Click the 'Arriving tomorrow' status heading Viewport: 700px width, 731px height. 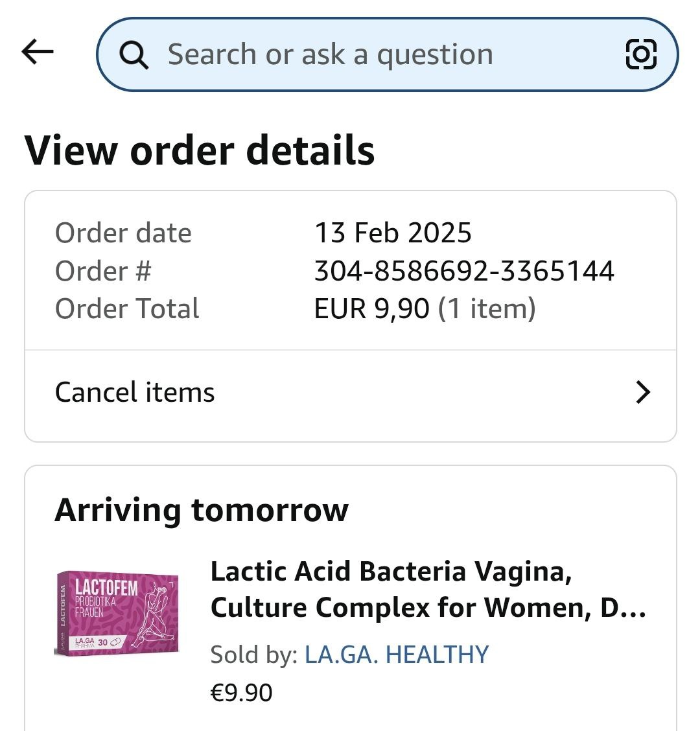coord(202,510)
